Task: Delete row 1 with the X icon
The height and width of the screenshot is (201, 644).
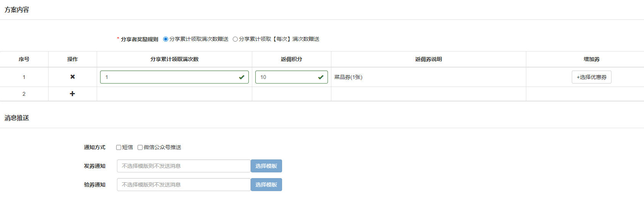Action: coord(73,77)
